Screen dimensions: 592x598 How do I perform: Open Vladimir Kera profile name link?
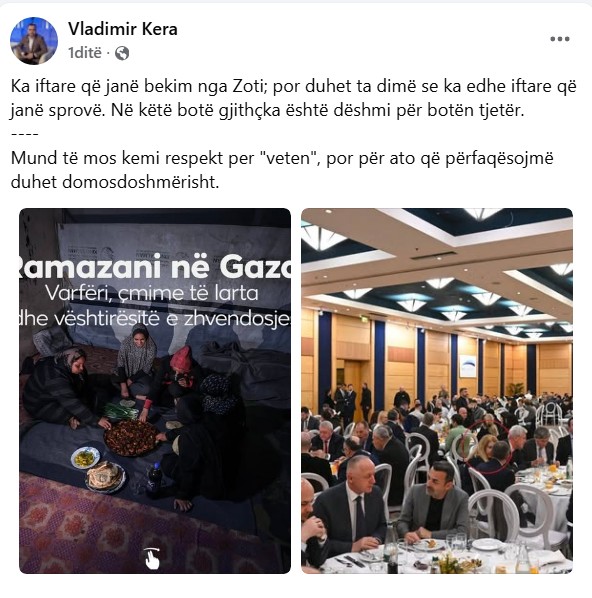(123, 29)
